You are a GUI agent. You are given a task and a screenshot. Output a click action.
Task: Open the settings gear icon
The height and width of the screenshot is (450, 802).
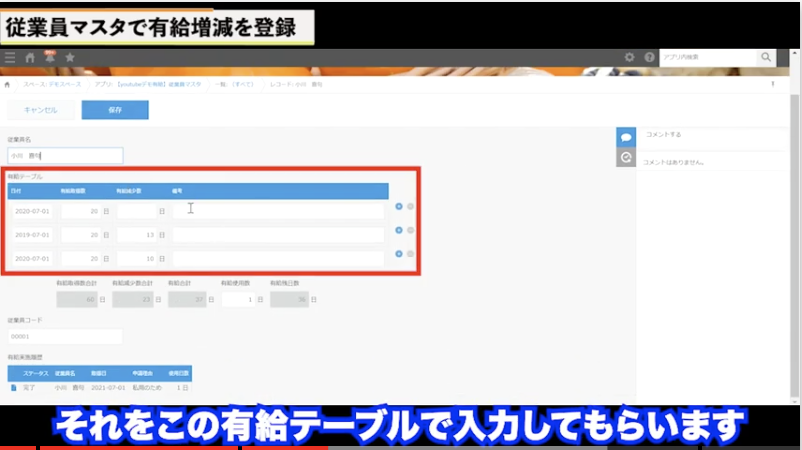(629, 58)
